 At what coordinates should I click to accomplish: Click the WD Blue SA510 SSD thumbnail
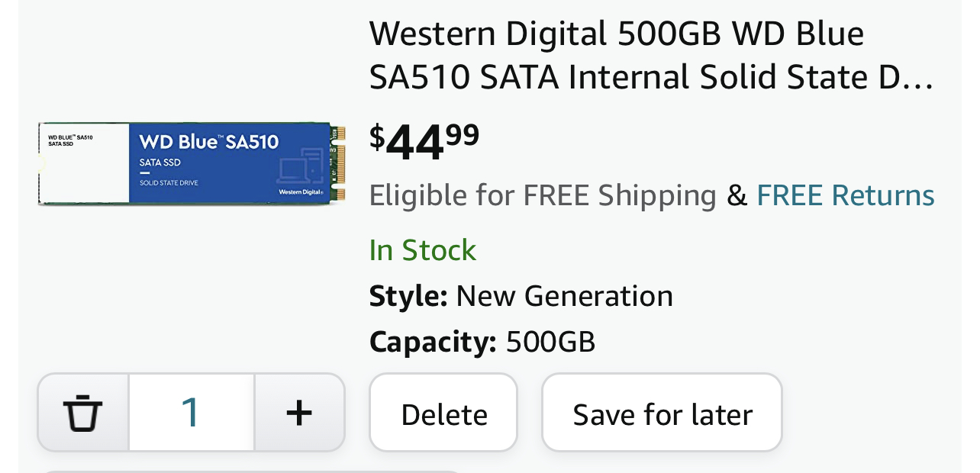(192, 162)
